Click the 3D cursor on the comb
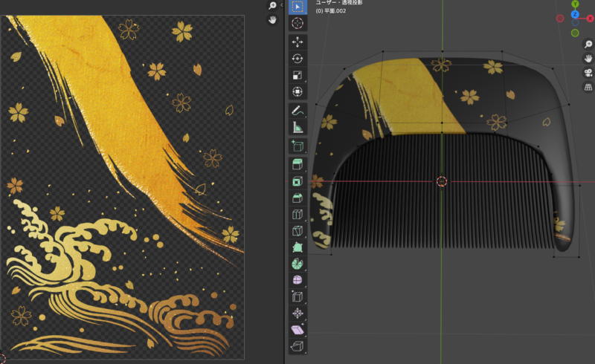Image resolution: width=595 pixels, height=364 pixels. point(442,181)
